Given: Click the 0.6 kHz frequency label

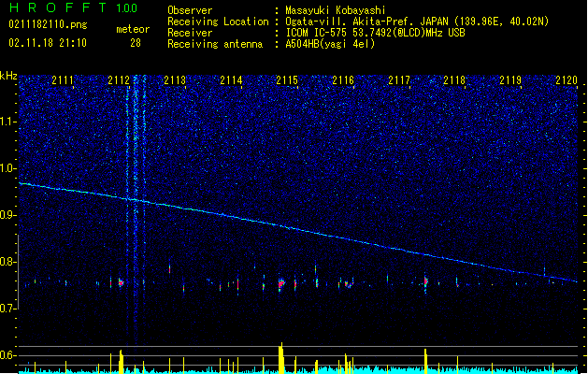Looking at the screenshot, I should (7, 355).
